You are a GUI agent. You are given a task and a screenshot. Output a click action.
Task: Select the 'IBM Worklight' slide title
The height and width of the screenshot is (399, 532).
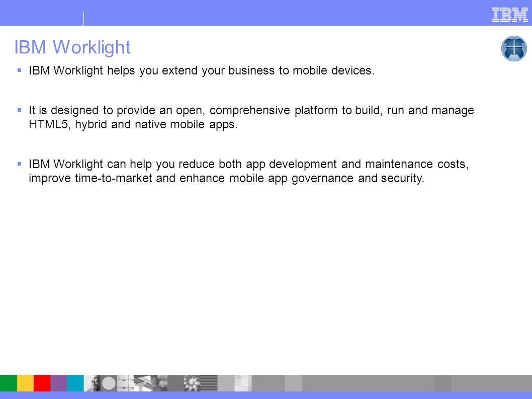coord(72,47)
